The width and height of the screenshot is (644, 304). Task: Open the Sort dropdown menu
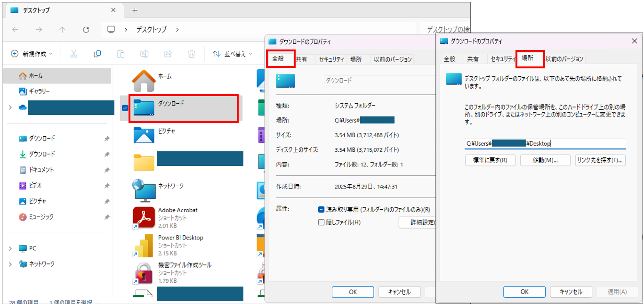tap(233, 54)
